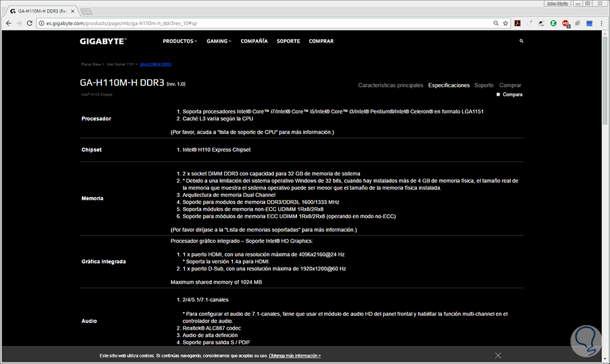Click the browser back arrow
This screenshot has height=364, width=610.
click(x=9, y=23)
